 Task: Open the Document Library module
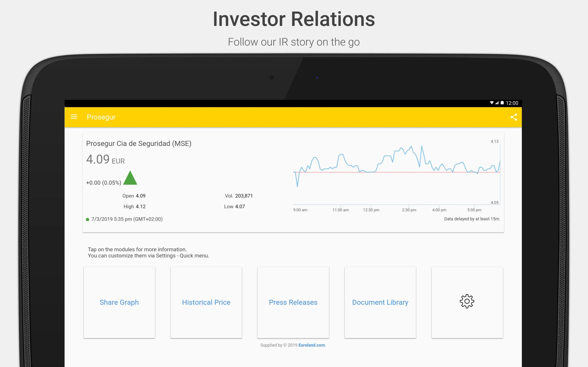[x=380, y=302]
